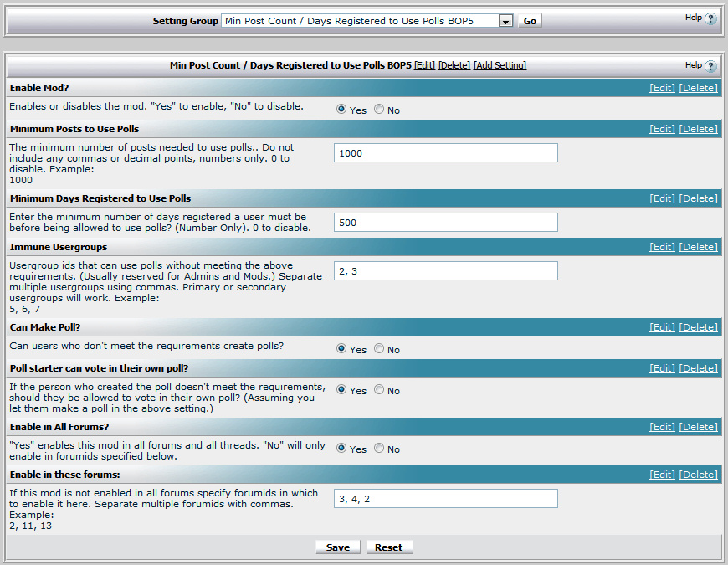Click Add Setting link in panel header

coord(500,65)
